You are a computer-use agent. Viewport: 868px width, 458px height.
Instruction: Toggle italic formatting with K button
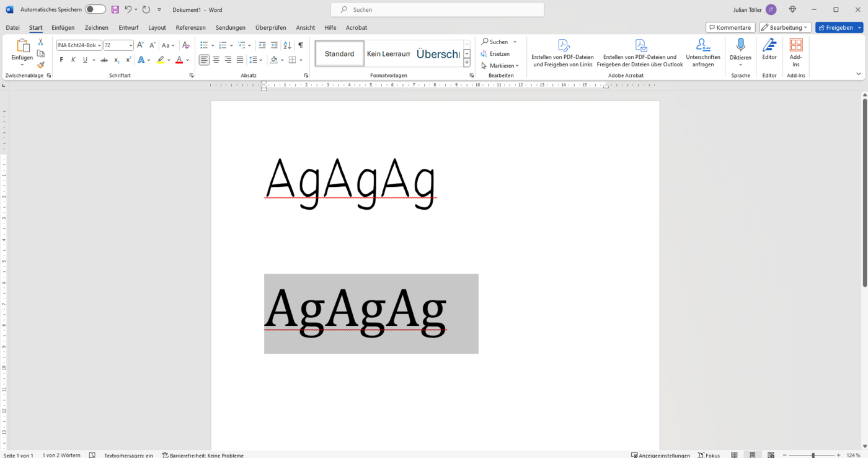[73, 60]
